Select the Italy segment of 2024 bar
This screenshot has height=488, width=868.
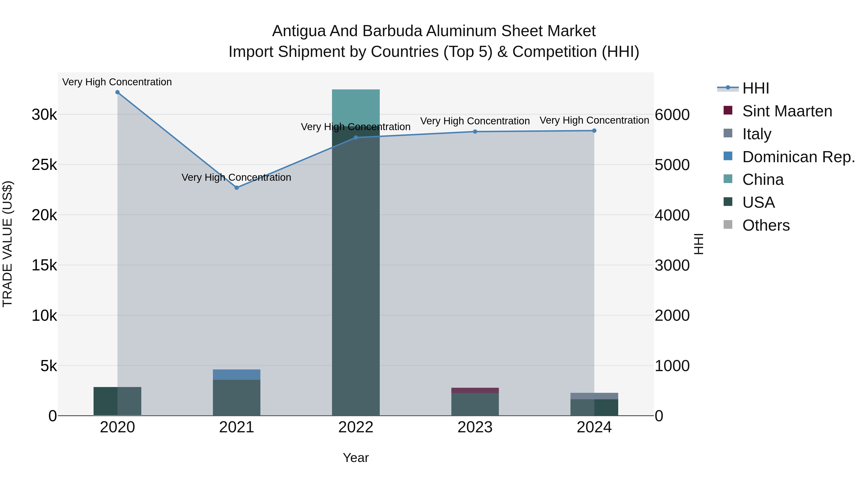coord(594,396)
